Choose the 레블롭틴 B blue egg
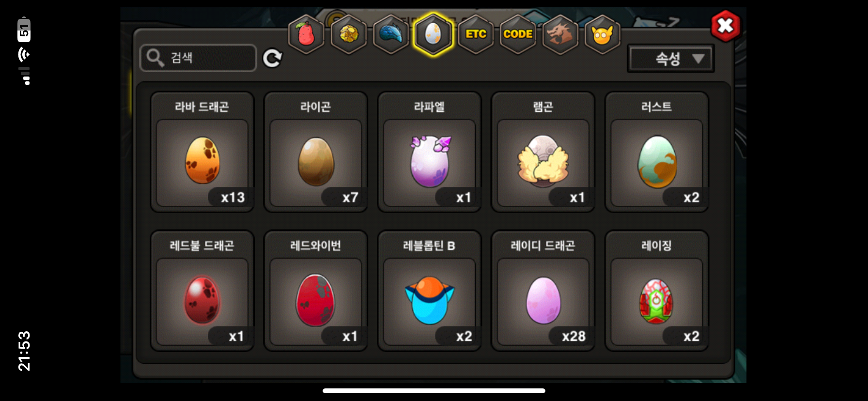This screenshot has height=401, width=868. tap(429, 291)
